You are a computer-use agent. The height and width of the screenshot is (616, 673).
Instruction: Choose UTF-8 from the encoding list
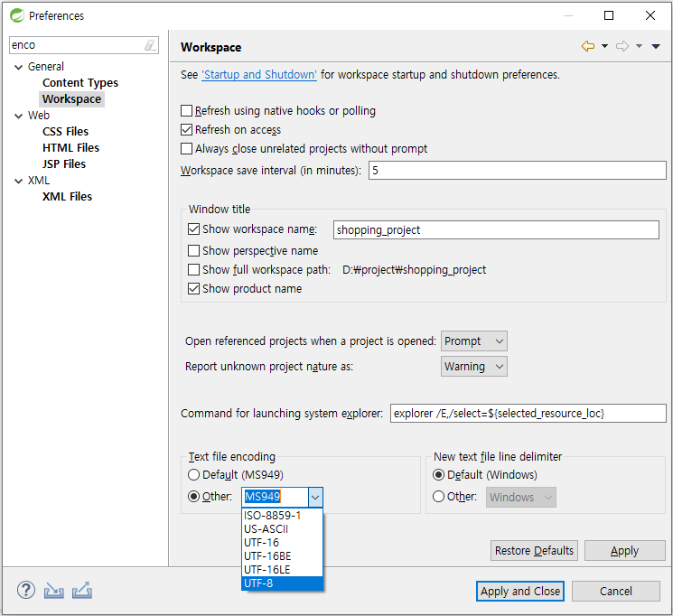[x=282, y=583]
